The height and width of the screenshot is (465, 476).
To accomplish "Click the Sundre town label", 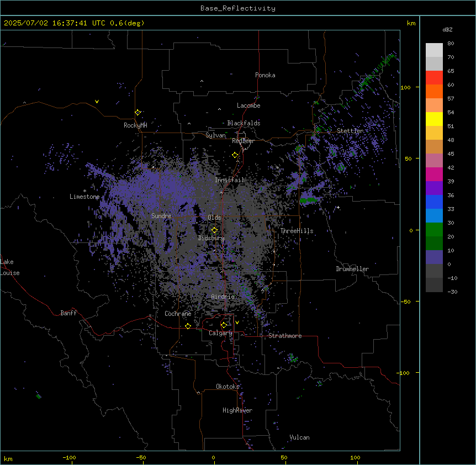I will pos(161,216).
